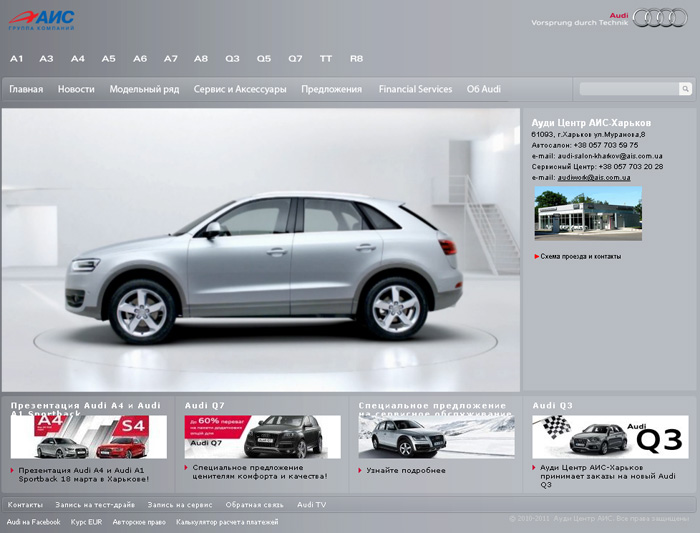Open Запись на сервис footer link

click(x=180, y=505)
